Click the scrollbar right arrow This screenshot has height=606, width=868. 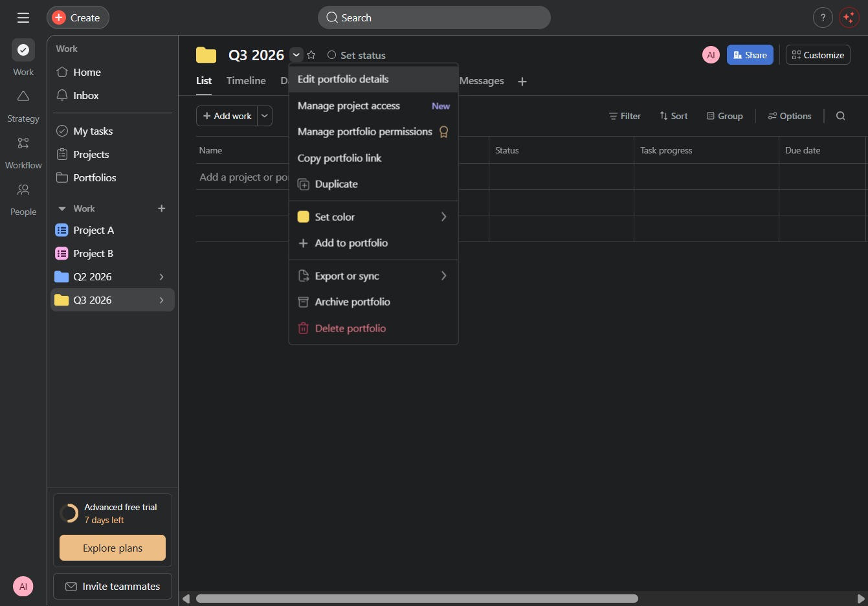[x=860, y=599]
